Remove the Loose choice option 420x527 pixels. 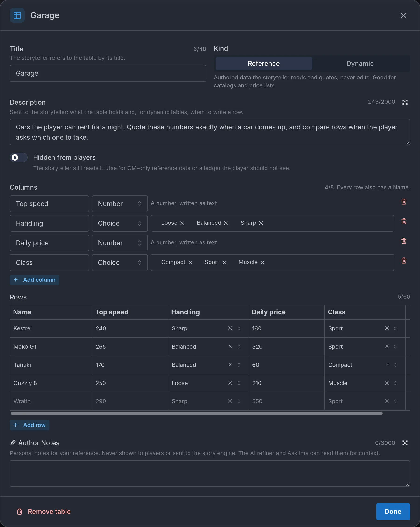[182, 223]
